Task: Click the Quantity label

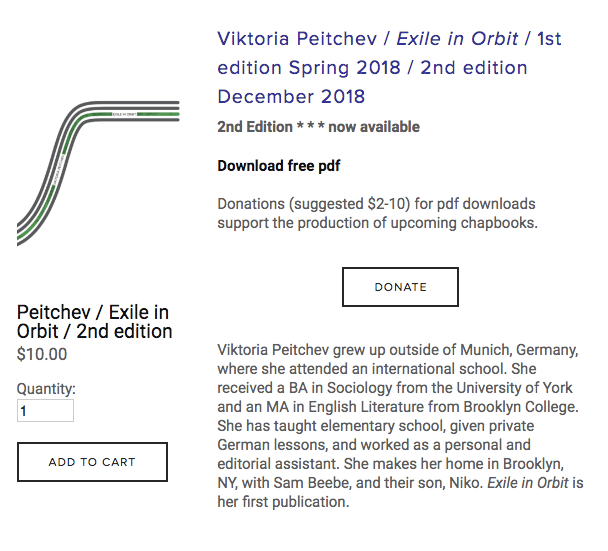Action: (x=47, y=389)
